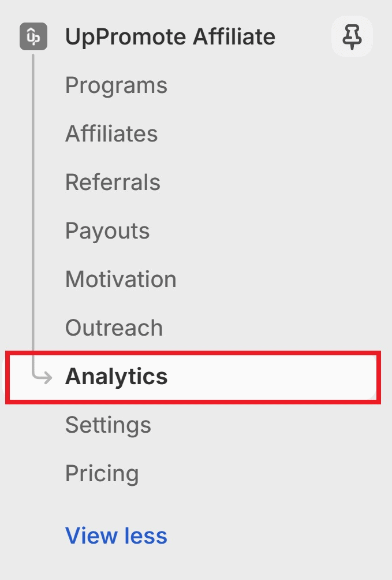Open the Programs section

click(x=117, y=85)
